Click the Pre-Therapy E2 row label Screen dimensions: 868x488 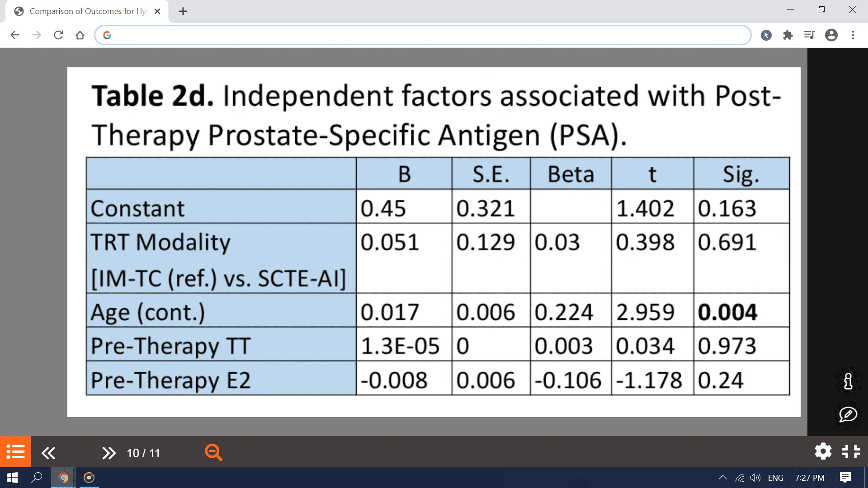[170, 380]
